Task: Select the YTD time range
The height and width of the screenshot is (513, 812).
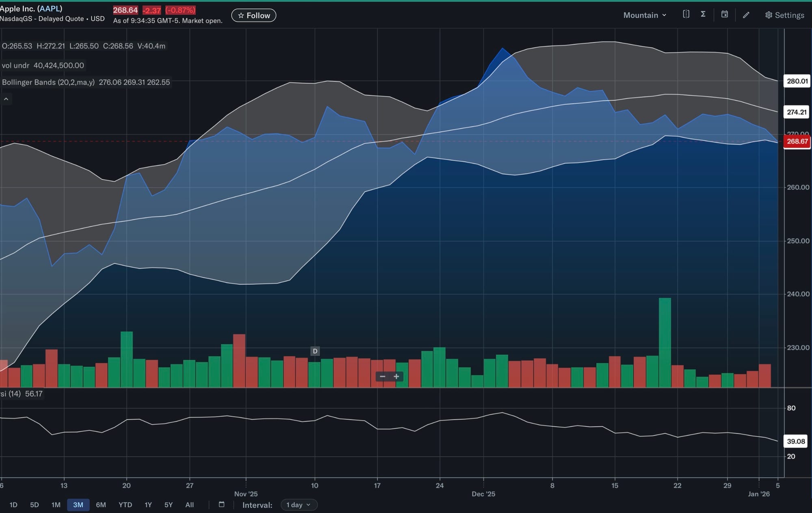Action: coord(125,505)
